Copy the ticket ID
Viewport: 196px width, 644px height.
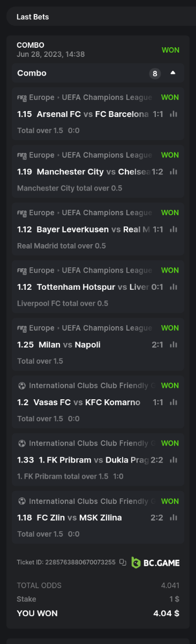pos(123,562)
